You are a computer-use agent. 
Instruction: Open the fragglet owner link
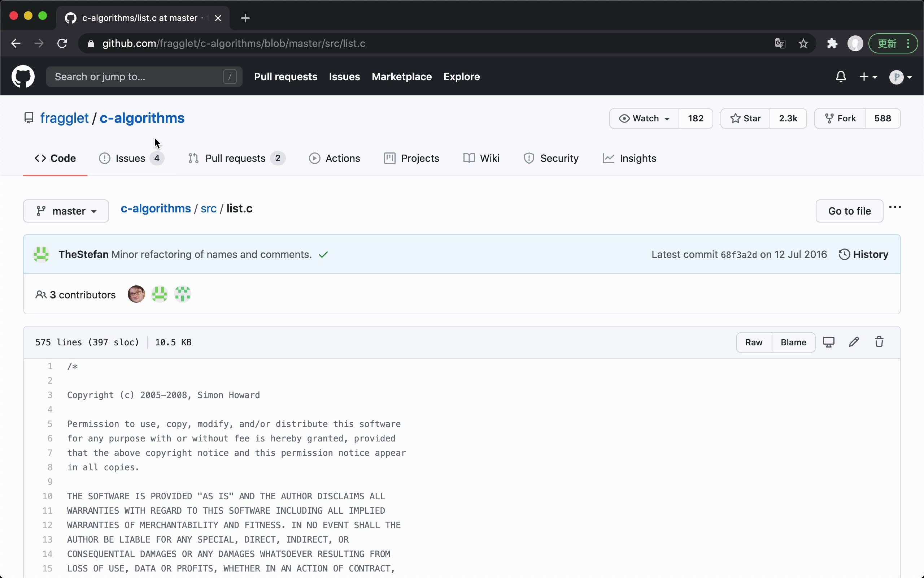64,118
